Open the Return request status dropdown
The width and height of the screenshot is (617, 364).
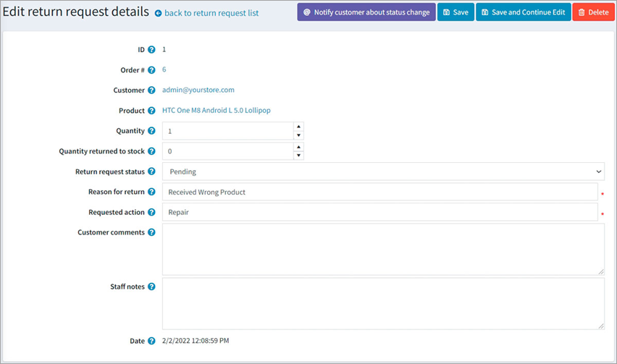(383, 172)
